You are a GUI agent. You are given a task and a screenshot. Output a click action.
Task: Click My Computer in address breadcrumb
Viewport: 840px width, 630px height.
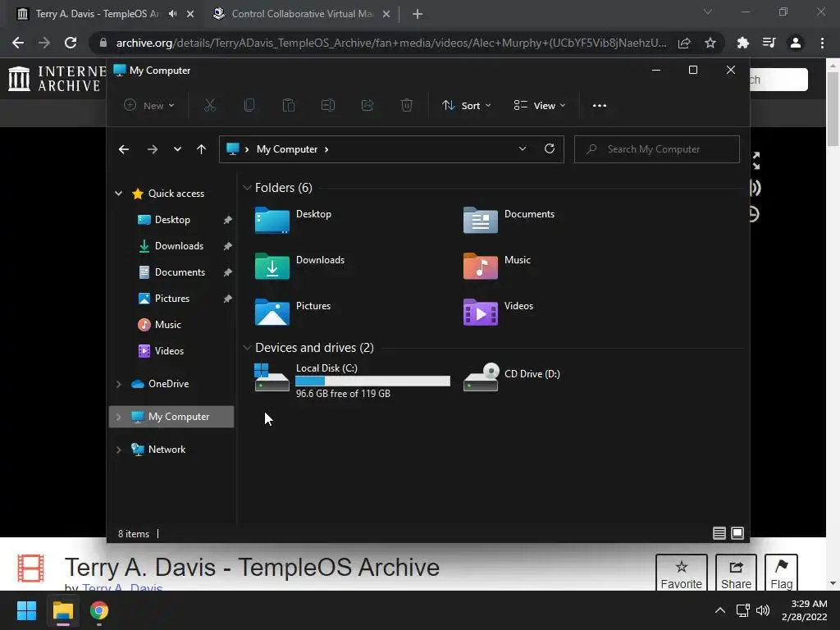click(286, 149)
